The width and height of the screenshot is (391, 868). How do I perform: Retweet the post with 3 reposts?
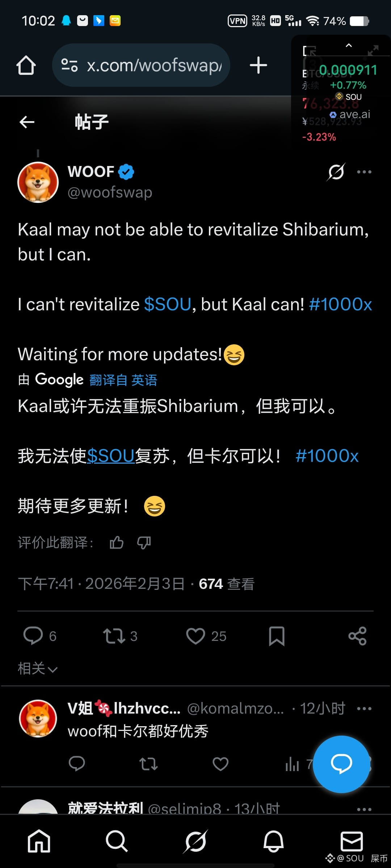[x=120, y=636]
